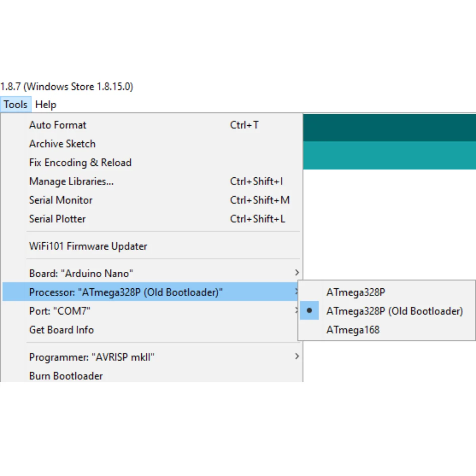
Task: Open the Tools menu
Action: click(15, 105)
